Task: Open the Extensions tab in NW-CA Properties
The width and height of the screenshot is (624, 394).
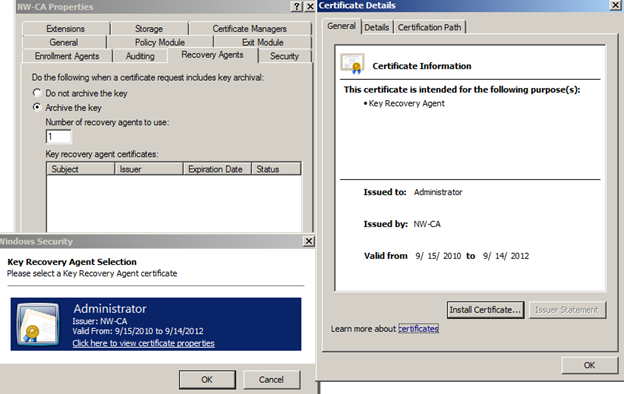Action: tap(66, 29)
